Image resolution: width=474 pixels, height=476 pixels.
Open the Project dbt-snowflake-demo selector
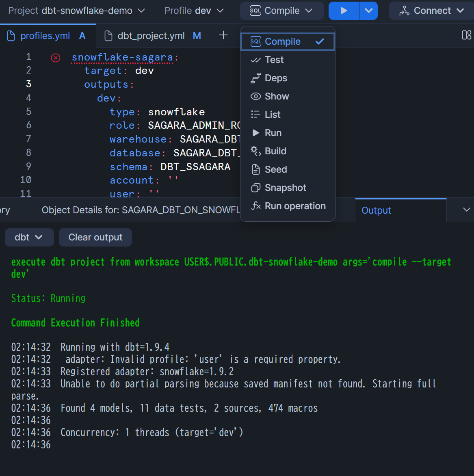click(76, 11)
